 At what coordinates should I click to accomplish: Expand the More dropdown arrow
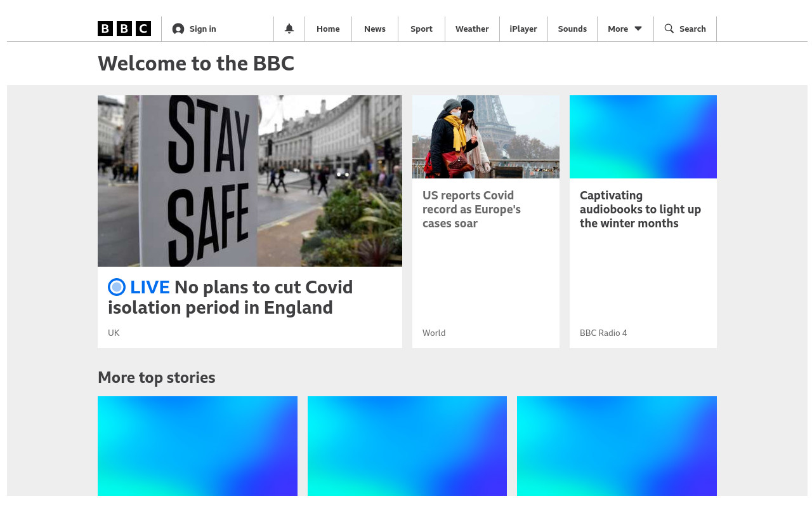[x=638, y=29]
